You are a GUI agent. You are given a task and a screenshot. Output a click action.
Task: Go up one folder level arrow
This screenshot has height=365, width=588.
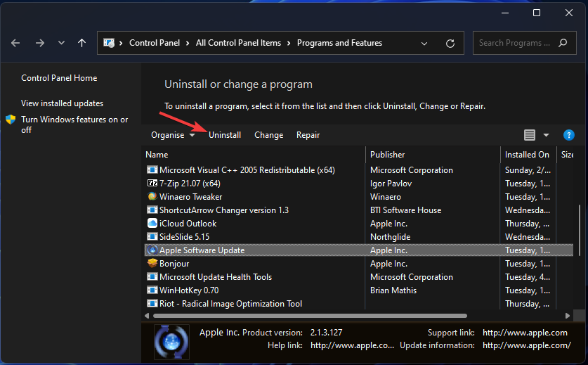coord(81,43)
